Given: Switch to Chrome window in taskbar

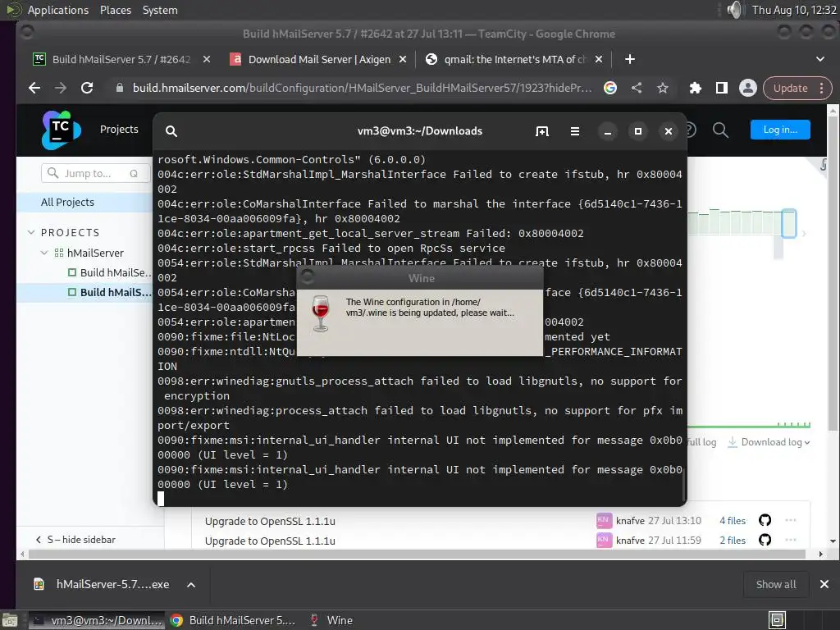Looking at the screenshot, I should point(232,620).
